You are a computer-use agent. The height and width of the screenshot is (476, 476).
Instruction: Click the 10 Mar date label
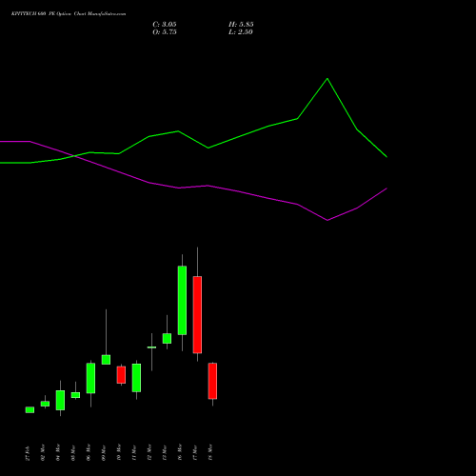pyautogui.click(x=119, y=452)
